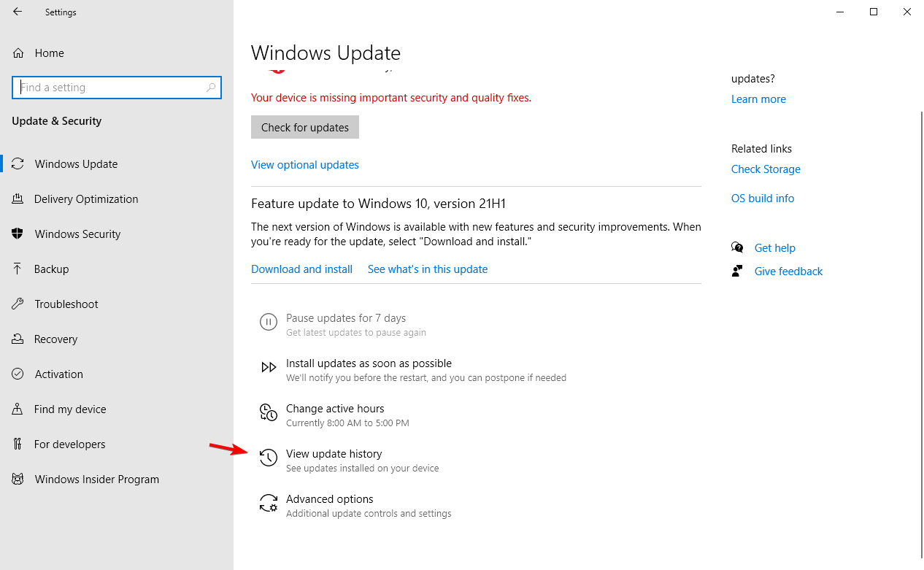Click the Give feedback person icon
The height and width of the screenshot is (570, 924).
point(737,271)
